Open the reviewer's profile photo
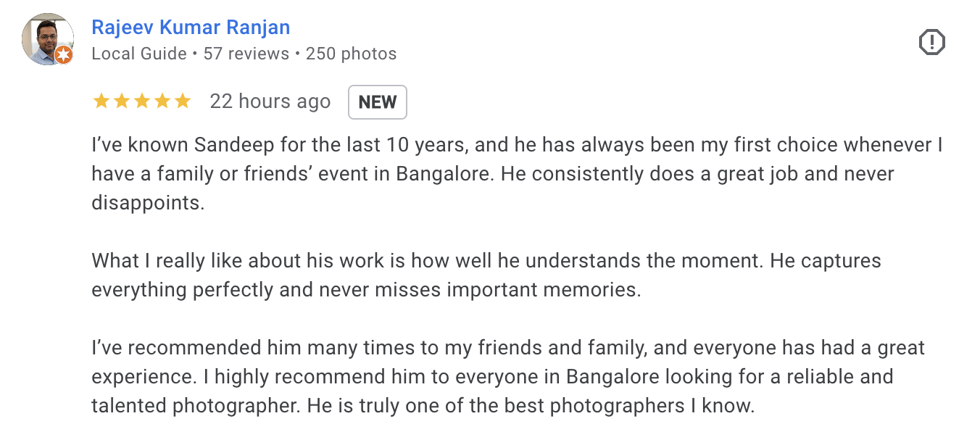Image resolution: width=980 pixels, height=445 pixels. pos(47,38)
